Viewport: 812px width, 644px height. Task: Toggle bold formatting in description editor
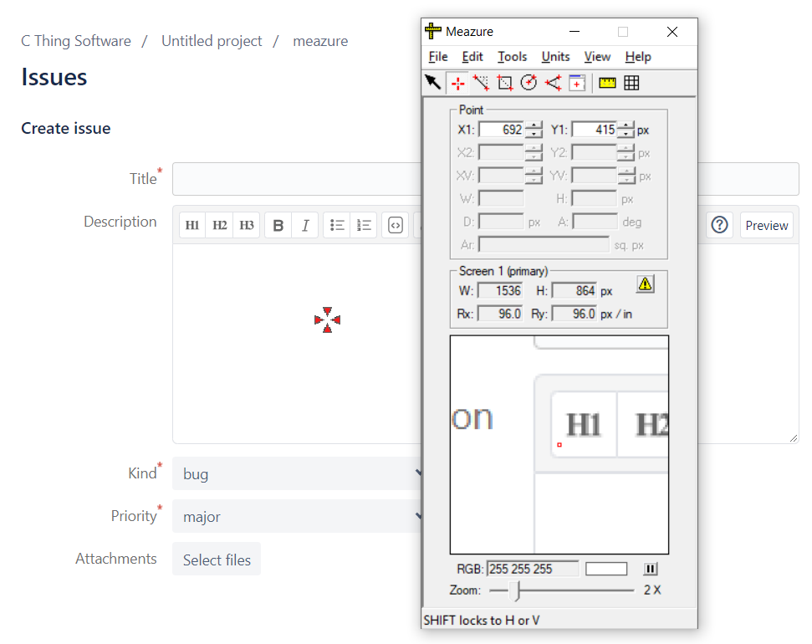[278, 225]
